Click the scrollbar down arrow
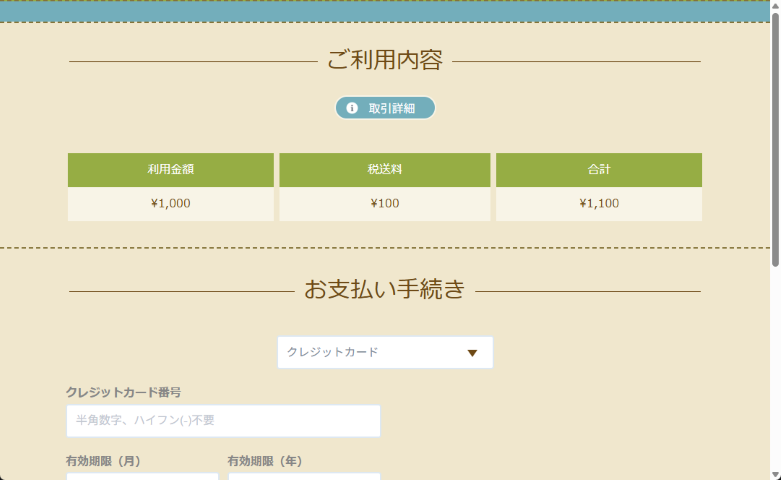This screenshot has width=781, height=480. click(x=775, y=473)
